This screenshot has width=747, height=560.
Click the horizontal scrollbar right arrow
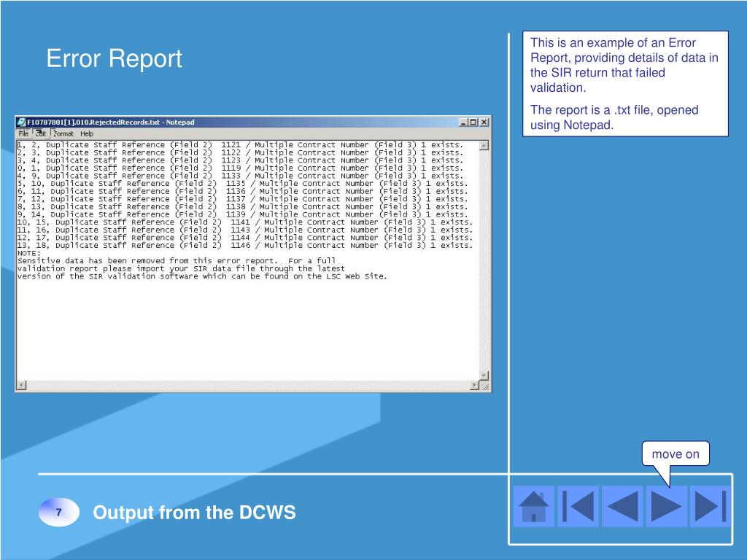pos(474,385)
